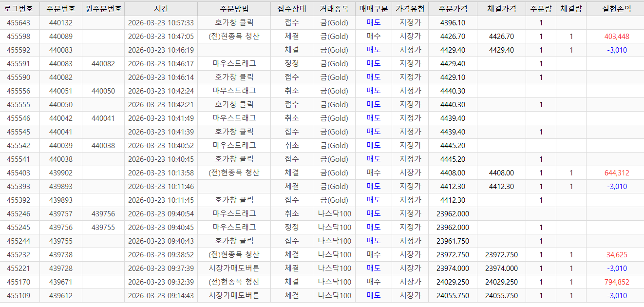Viewport: 644px width, 307px height.
Task: Select realized profit 794,852
Action: pos(617,282)
